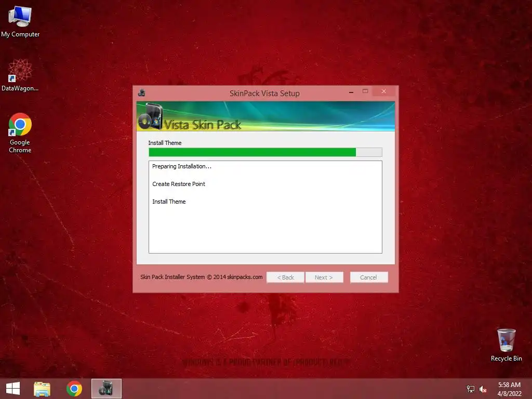Viewport: 532px width, 399px height.
Task: Launch Chrome from the taskbar
Action: click(x=74, y=389)
